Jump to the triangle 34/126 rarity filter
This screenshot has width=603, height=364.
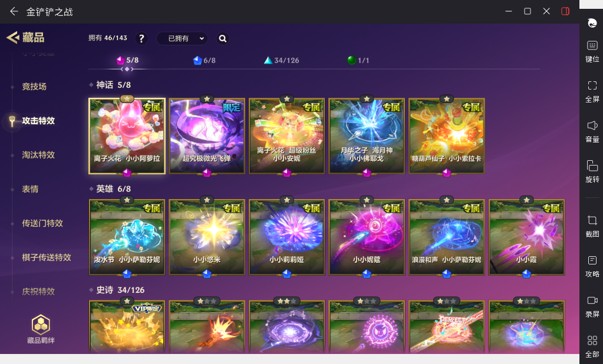[x=281, y=60]
